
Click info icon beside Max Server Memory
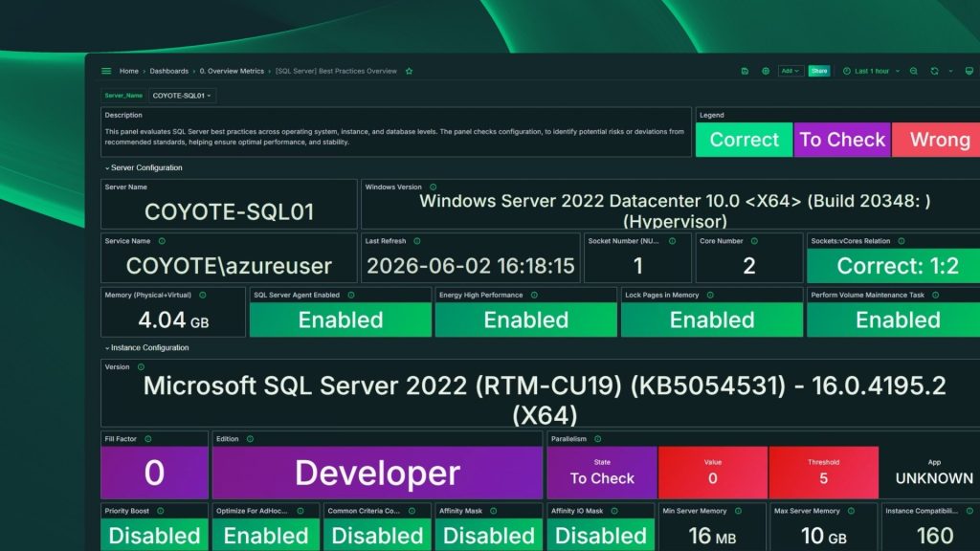(x=851, y=511)
